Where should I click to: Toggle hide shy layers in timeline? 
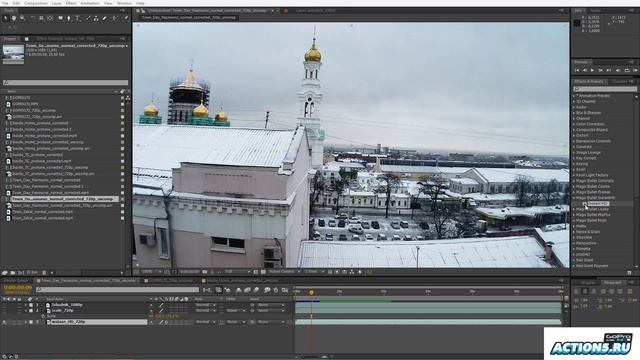point(238,290)
